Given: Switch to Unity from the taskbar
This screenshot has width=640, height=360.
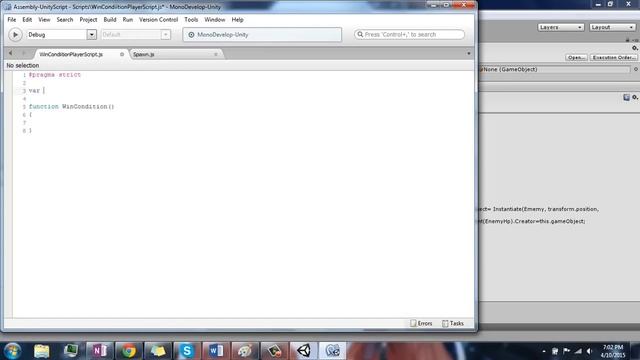Looking at the screenshot, I should (304, 351).
